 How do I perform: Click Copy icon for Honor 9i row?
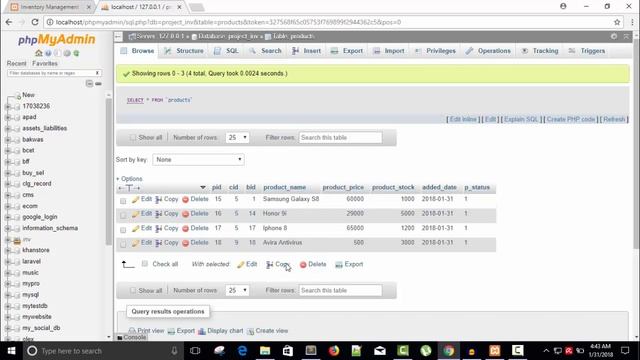(x=159, y=214)
